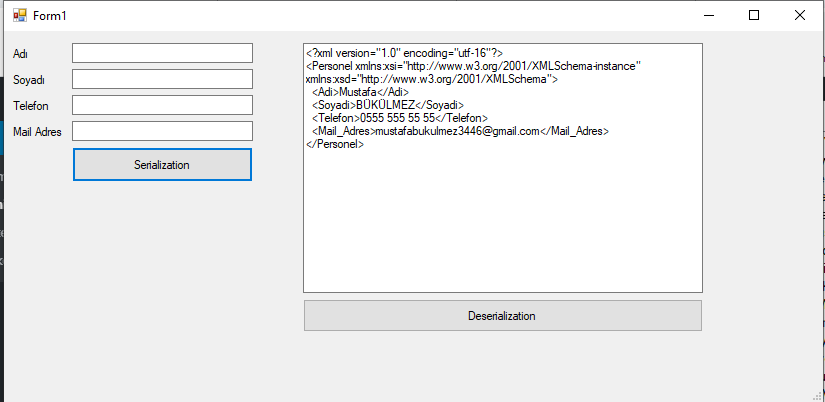Image resolution: width=825 pixels, height=402 pixels.
Task: Click into the Soyadı input box
Action: (x=163, y=79)
